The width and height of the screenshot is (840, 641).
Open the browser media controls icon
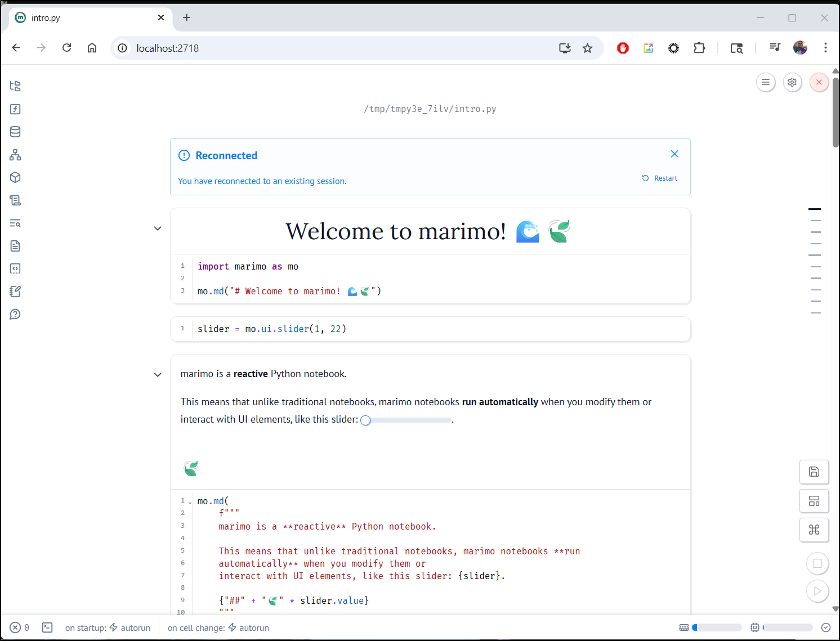(775, 48)
